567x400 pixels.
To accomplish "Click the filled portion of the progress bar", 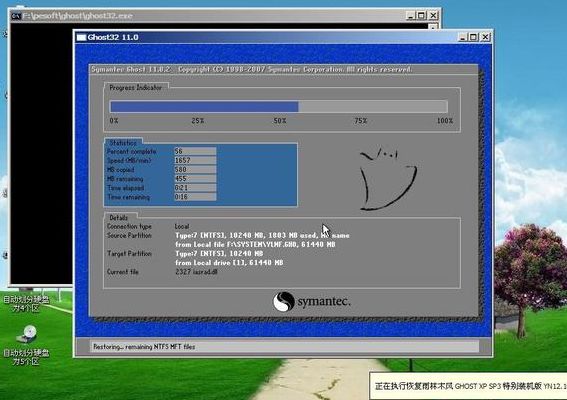I will point(204,107).
